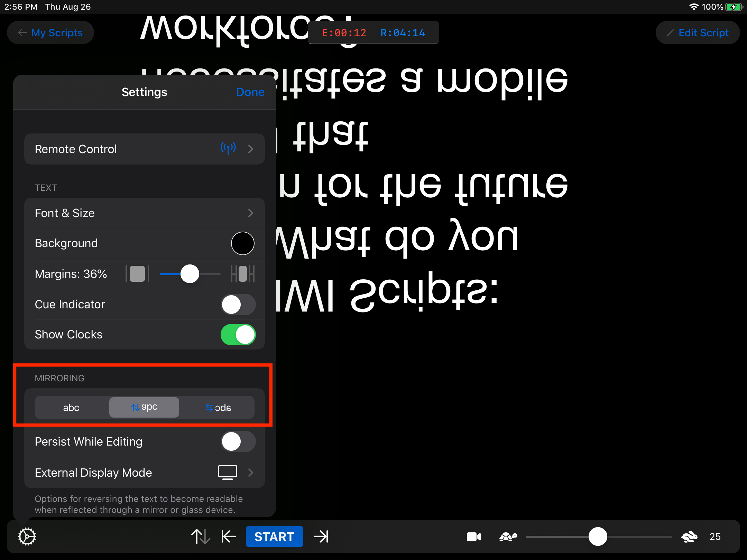Select horizontally flipped mirroring option
This screenshot has width=747, height=560.
click(218, 408)
